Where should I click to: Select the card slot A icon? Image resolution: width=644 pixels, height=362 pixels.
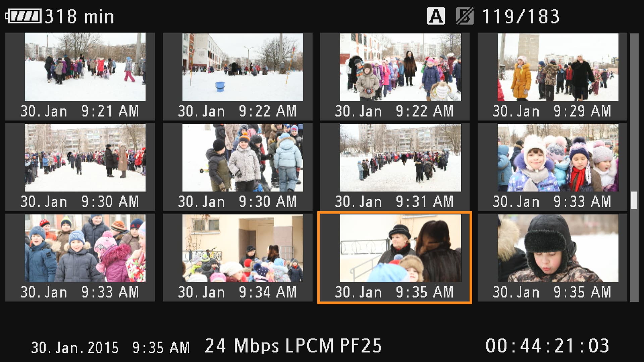click(x=436, y=16)
